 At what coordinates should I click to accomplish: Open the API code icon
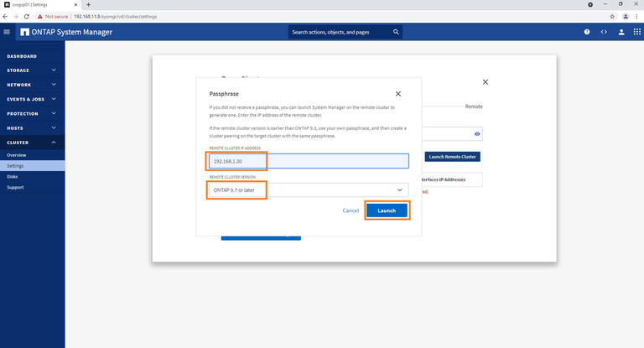click(604, 32)
